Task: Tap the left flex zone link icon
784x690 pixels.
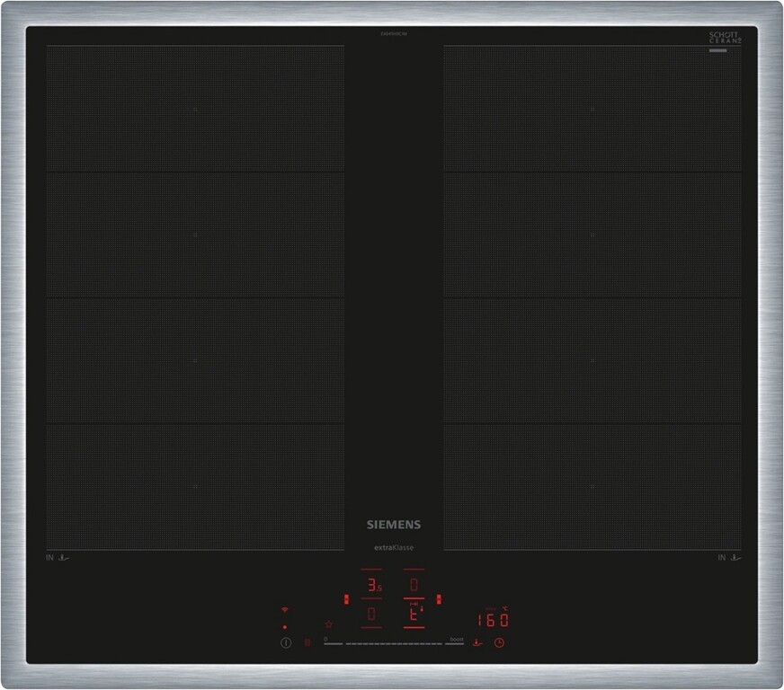Action: pyautogui.click(x=346, y=599)
